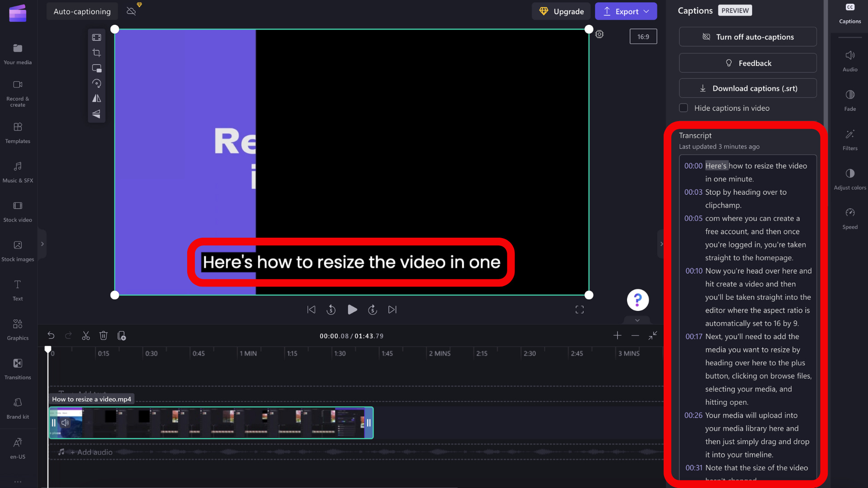Expand the left sidebar panel arrow

pyautogui.click(x=42, y=244)
